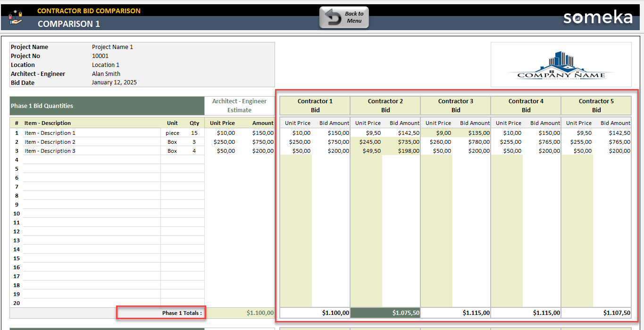Click the Architect - Engineer Estimate column header

pyautogui.click(x=240, y=105)
